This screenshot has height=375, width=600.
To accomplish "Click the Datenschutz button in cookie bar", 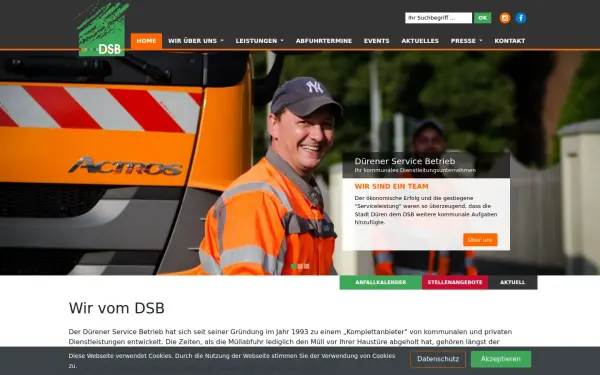I will 438,359.
